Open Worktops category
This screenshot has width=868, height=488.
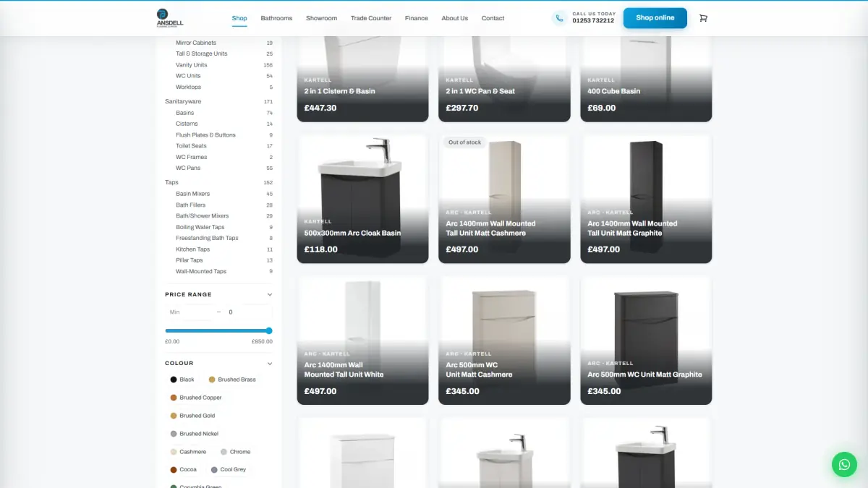click(189, 87)
